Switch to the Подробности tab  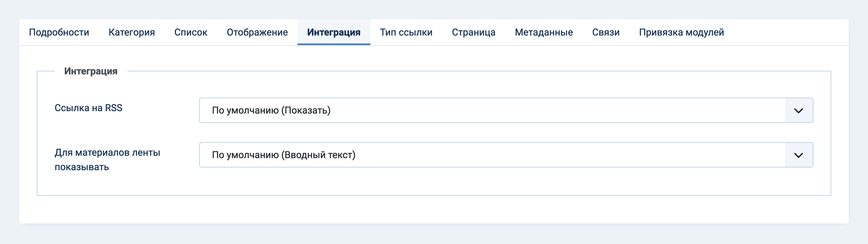(x=59, y=32)
